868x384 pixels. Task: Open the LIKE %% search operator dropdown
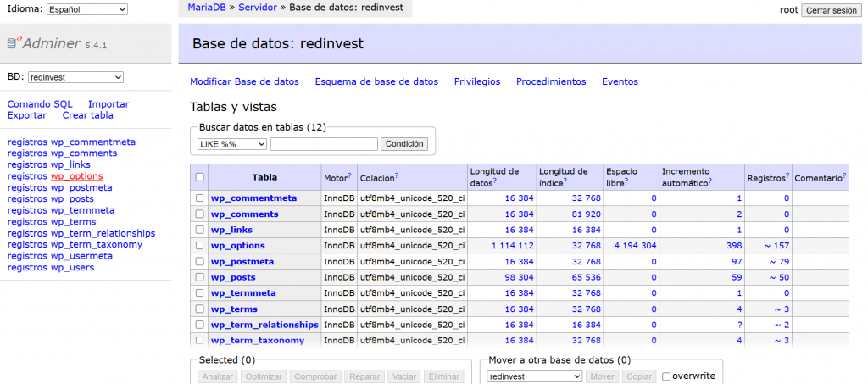(231, 144)
